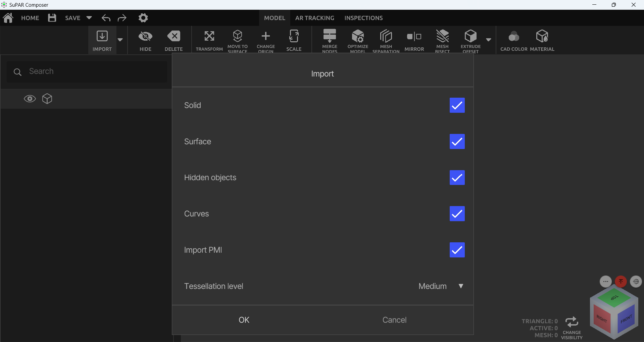Viewport: 644px width, 342px height.
Task: Uncheck the Solid checkbox
Action: pos(457,105)
